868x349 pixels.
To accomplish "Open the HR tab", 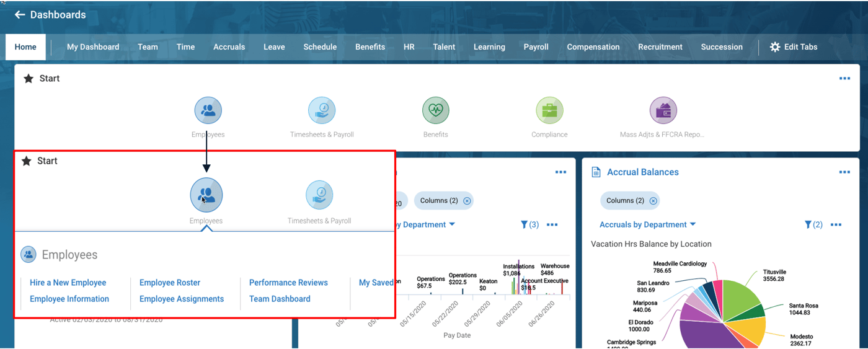I will coord(409,47).
